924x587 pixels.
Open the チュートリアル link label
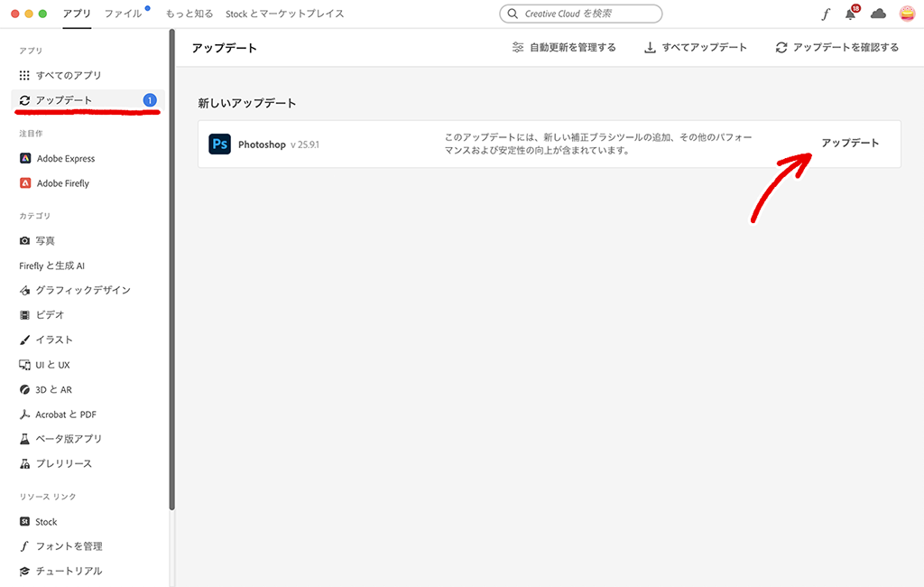[69, 571]
